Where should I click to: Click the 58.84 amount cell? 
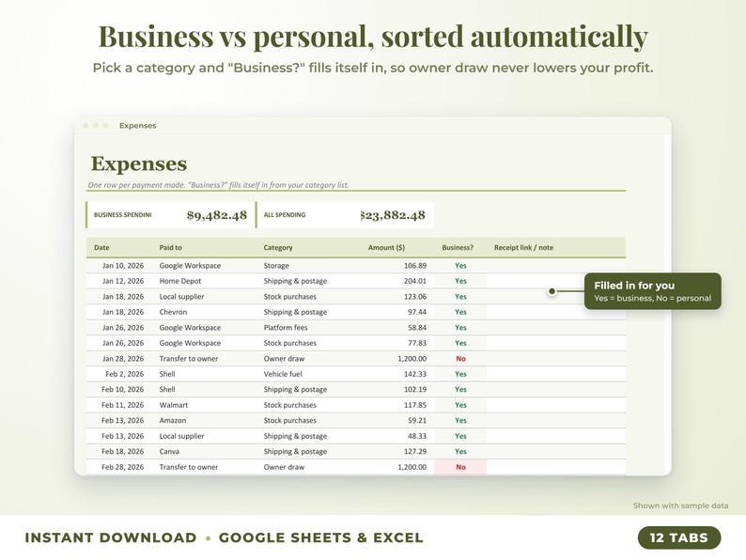coord(417,328)
